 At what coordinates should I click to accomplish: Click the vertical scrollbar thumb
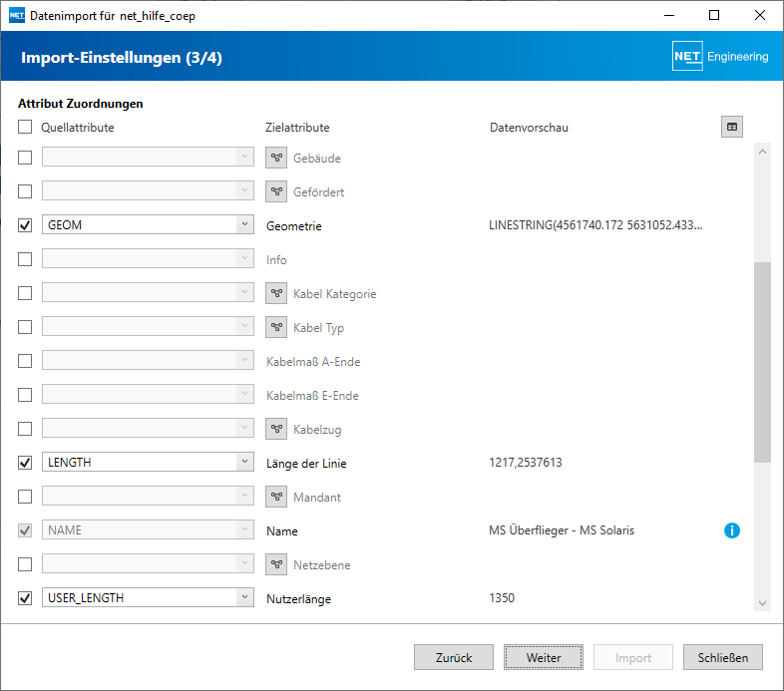tap(762, 362)
